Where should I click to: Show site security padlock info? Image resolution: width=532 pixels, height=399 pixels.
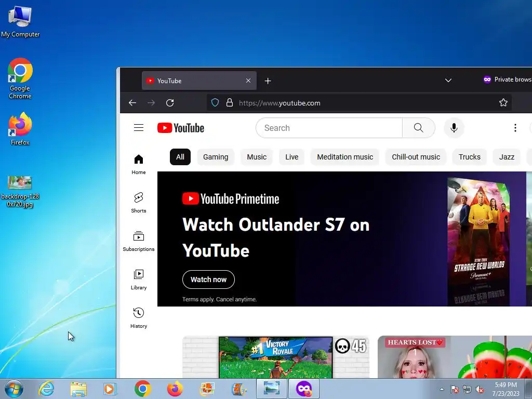(229, 103)
